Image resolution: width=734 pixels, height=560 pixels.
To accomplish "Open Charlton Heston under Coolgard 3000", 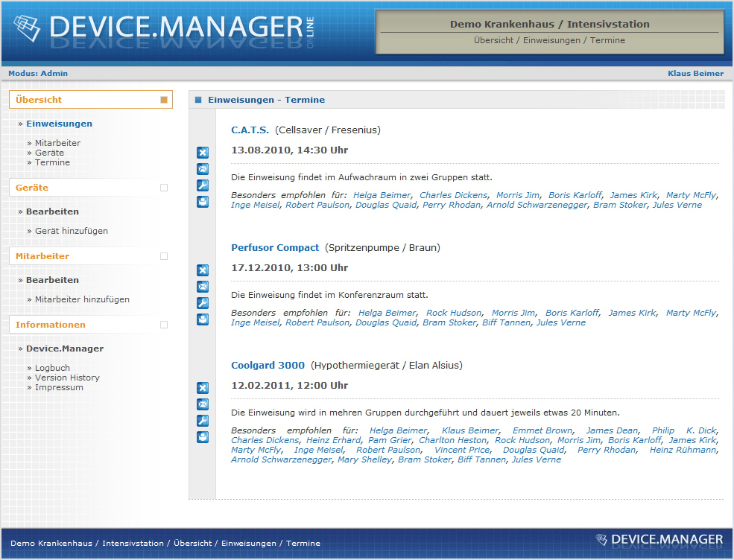I will point(452,440).
